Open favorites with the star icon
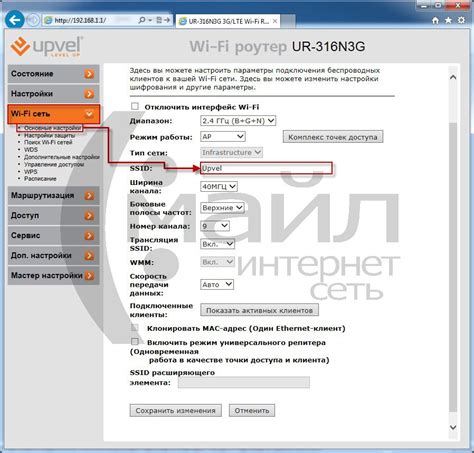 coord(448,20)
